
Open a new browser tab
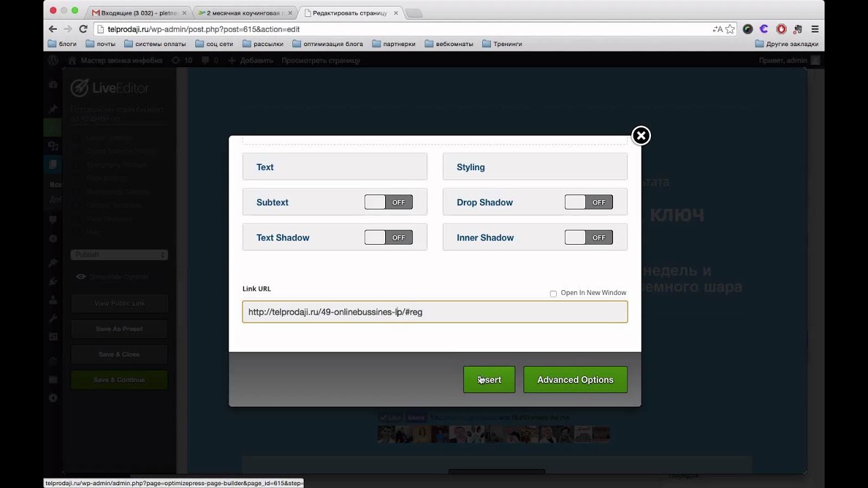pyautogui.click(x=414, y=13)
